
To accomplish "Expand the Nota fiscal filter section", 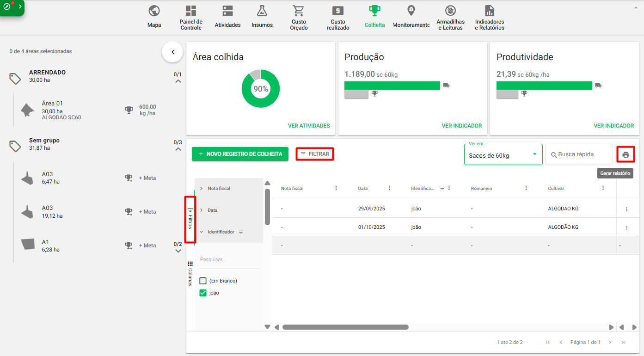I will point(202,189).
